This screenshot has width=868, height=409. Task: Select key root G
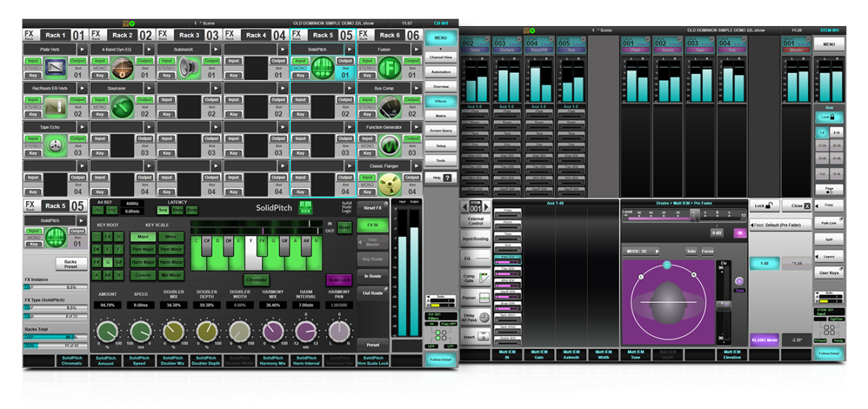tap(107, 262)
